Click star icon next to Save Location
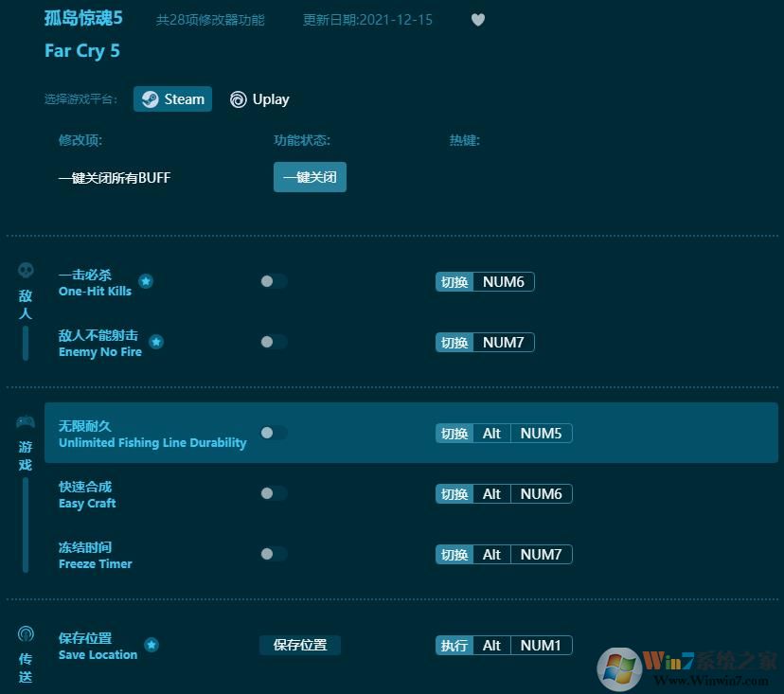Screen dimensions: 784x694 pyautogui.click(x=151, y=645)
